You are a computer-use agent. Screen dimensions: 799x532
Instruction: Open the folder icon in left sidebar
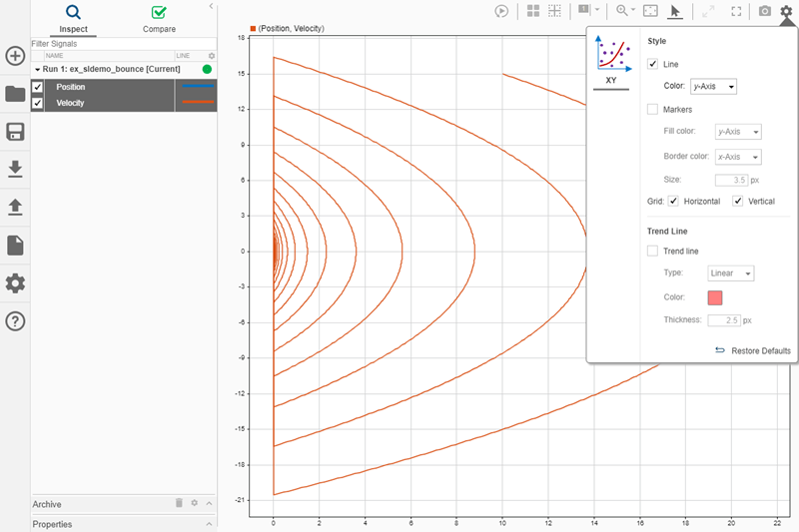(x=15, y=94)
